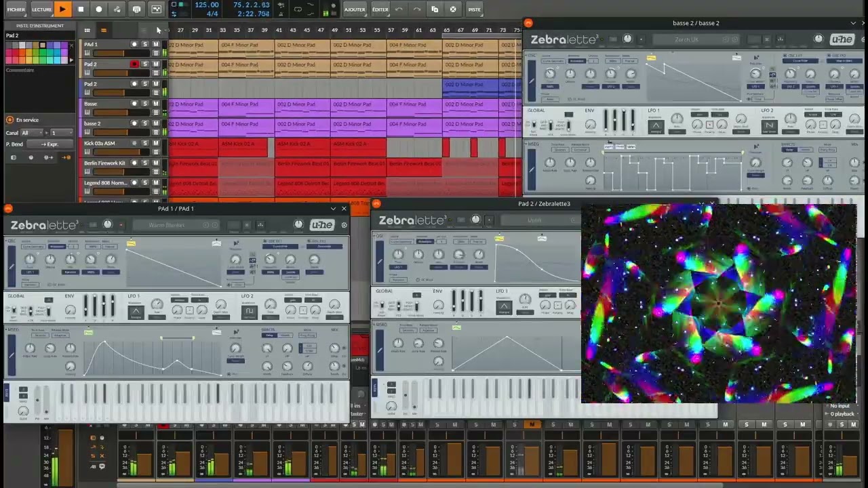Click the orange Play transport button
Viewport: 868px width, 488px height.
pyautogui.click(x=62, y=9)
